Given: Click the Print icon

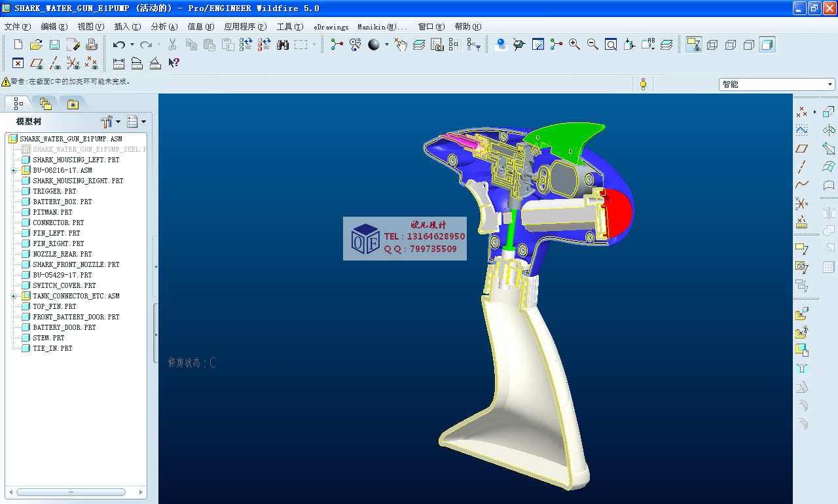Looking at the screenshot, I should pos(92,45).
